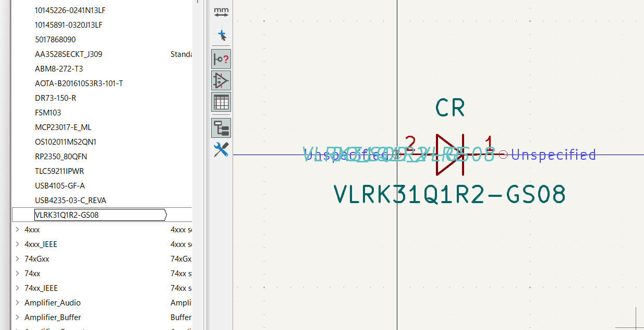Select the TLC59211IPWR symbol

(x=59, y=171)
